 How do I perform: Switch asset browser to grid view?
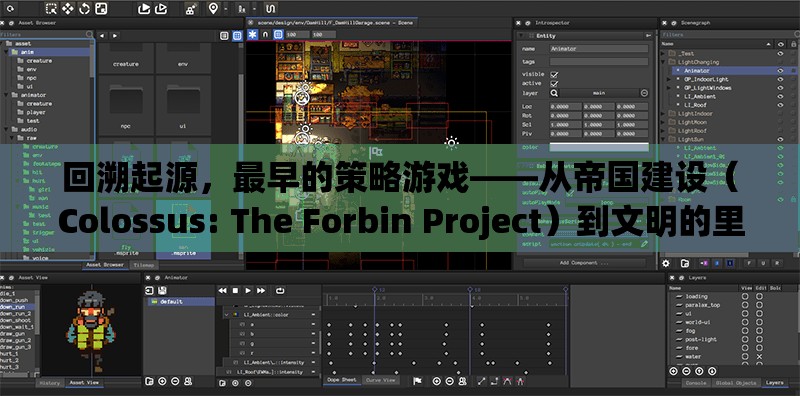[237, 36]
